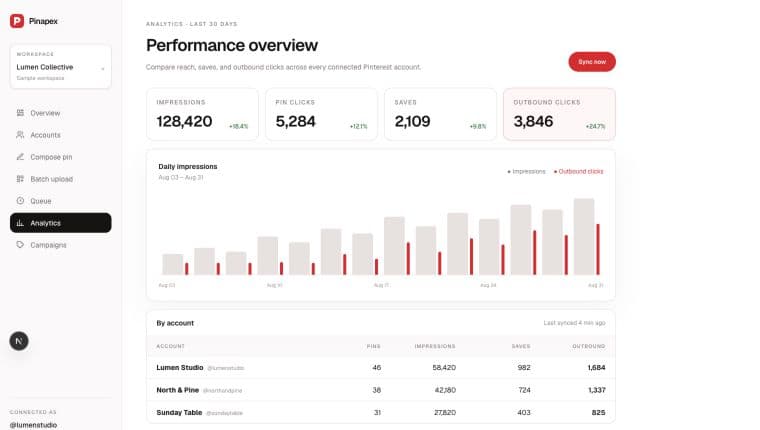Click the Pins column header

coord(374,346)
